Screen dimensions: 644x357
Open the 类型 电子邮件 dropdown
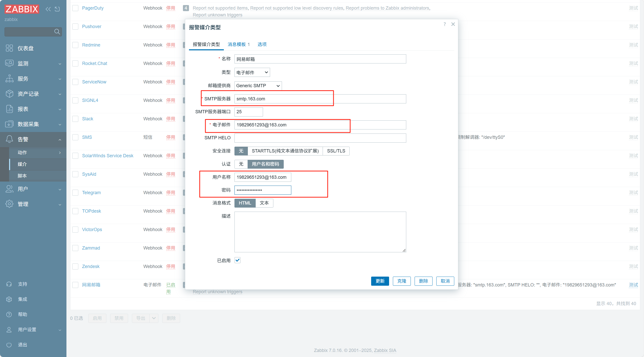pyautogui.click(x=252, y=73)
